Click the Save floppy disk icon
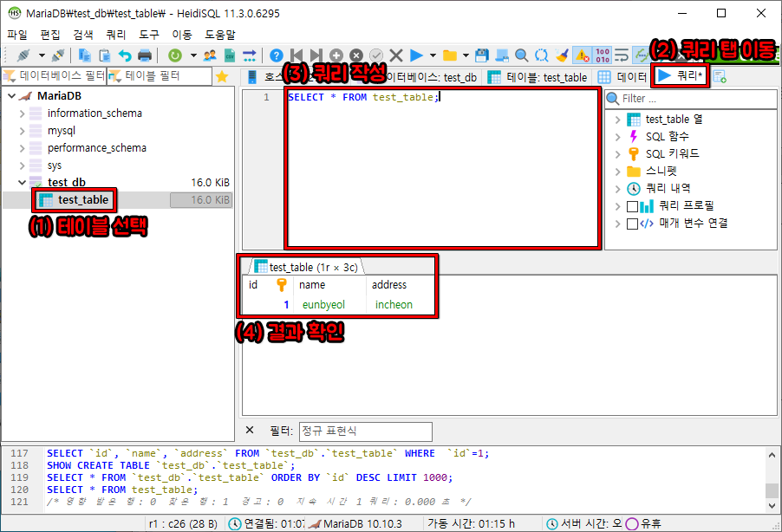This screenshot has width=782, height=532. [x=482, y=55]
